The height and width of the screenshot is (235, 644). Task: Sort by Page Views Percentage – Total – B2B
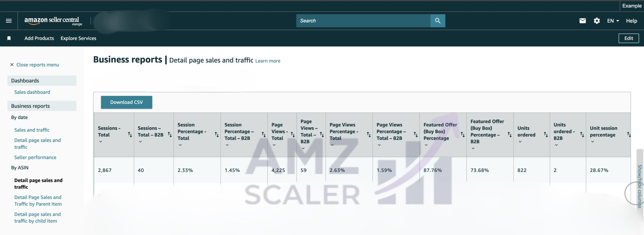[416, 135]
